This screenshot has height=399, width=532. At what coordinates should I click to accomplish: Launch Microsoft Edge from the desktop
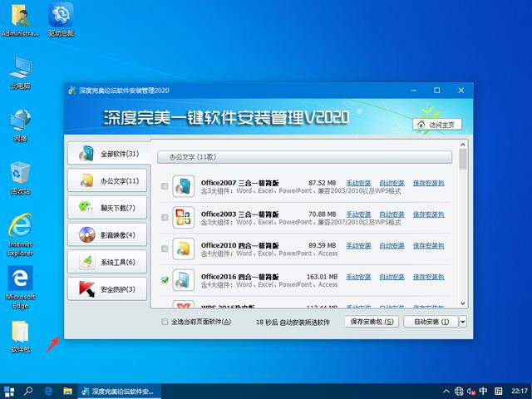tap(20, 288)
